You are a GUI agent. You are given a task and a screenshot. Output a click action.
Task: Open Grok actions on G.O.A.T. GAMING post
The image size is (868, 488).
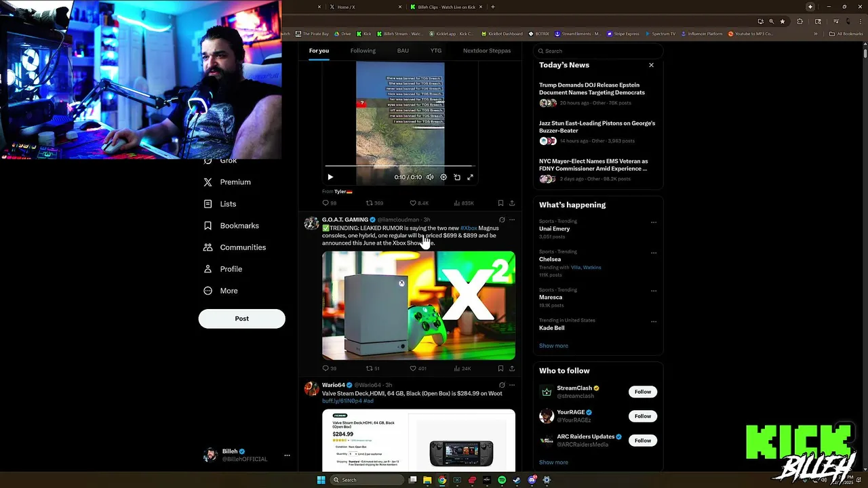tap(502, 220)
